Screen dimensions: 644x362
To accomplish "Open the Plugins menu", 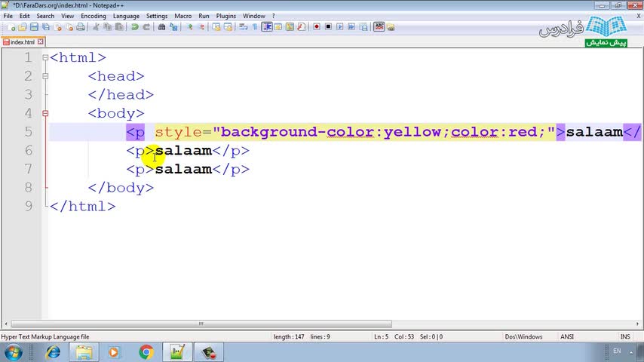I will (226, 16).
